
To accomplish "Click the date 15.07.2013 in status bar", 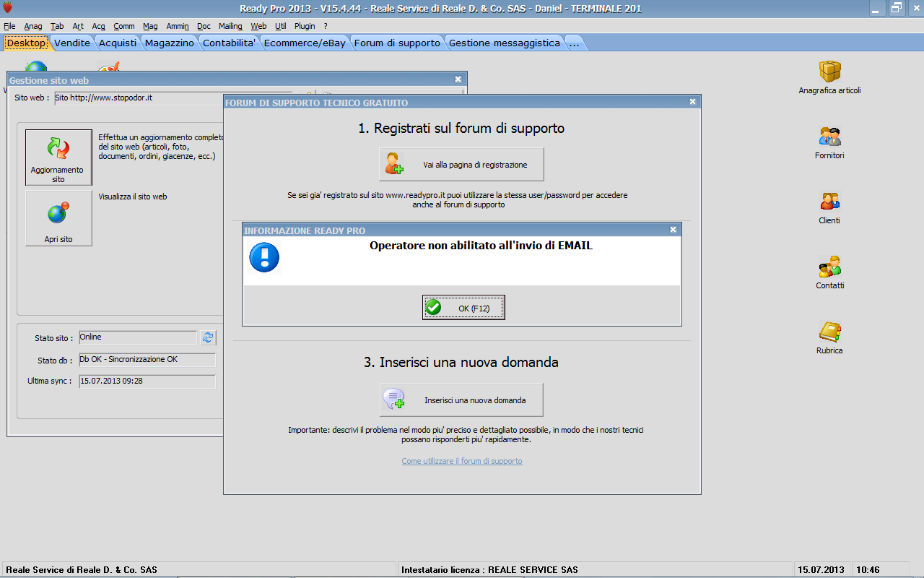I will (x=821, y=570).
